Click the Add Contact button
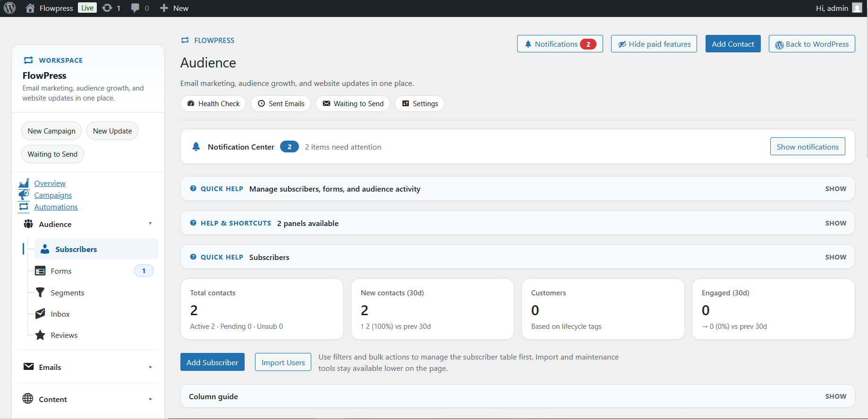This screenshot has height=419, width=868. [x=733, y=44]
